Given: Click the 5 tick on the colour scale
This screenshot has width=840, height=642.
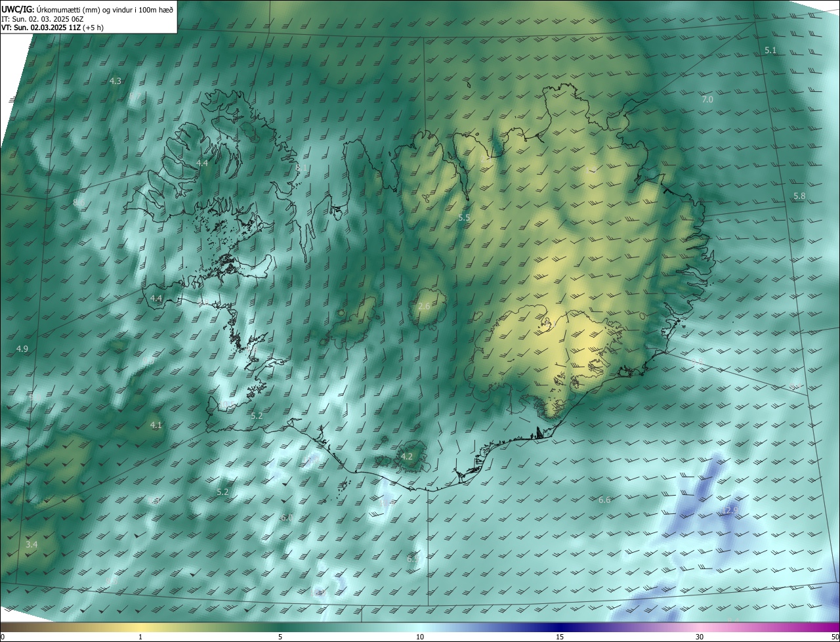Looking at the screenshot, I should [280, 637].
